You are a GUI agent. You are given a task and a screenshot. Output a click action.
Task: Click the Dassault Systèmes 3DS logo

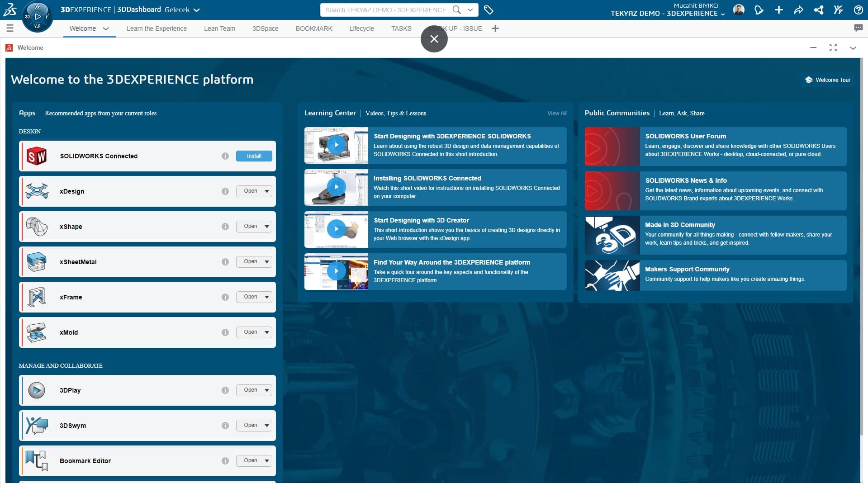click(10, 9)
